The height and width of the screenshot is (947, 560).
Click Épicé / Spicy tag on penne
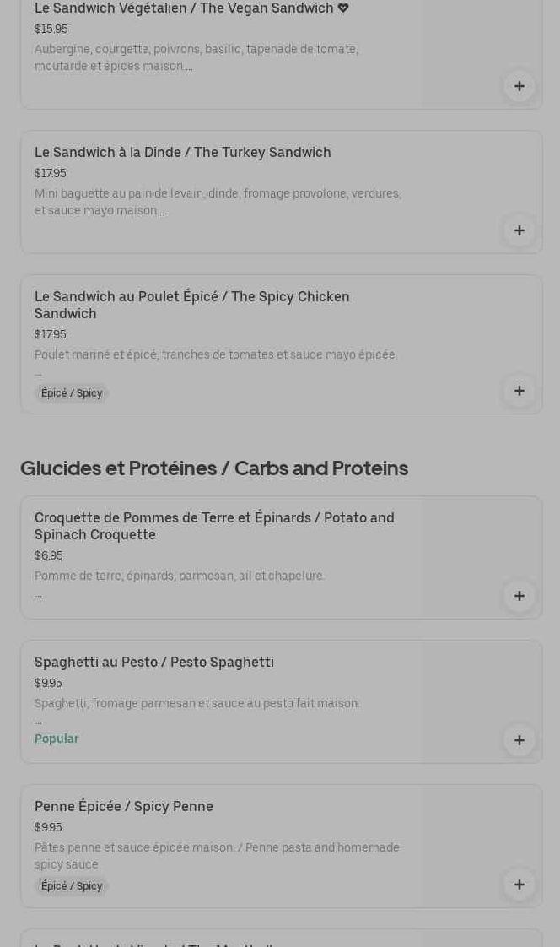(72, 886)
